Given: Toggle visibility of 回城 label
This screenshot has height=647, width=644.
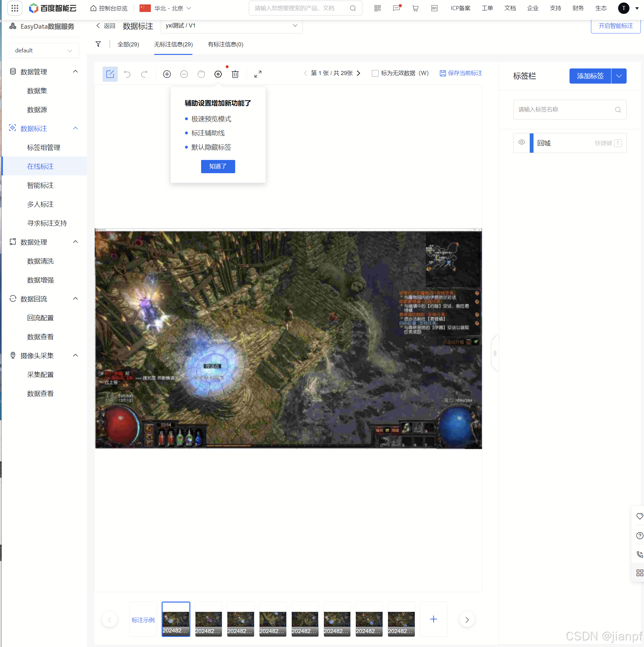Looking at the screenshot, I should pos(522,143).
